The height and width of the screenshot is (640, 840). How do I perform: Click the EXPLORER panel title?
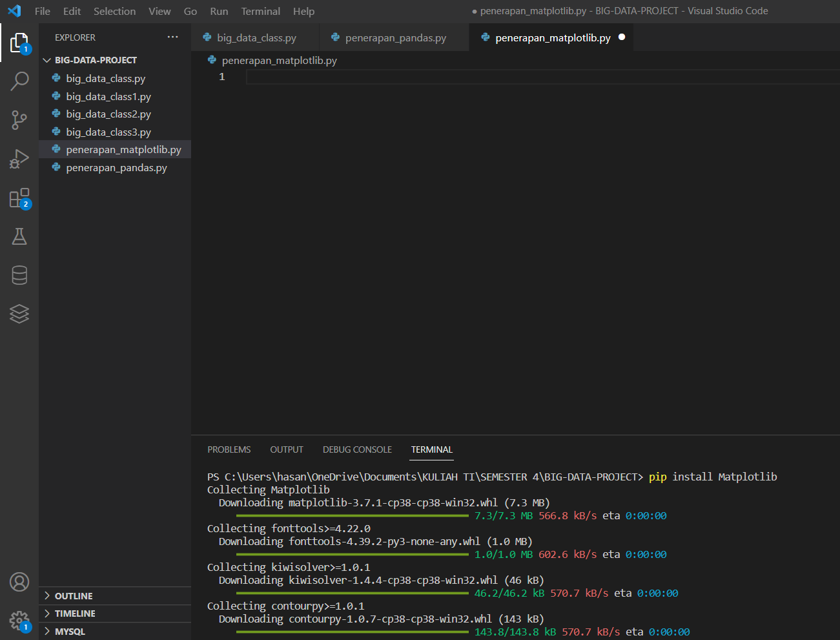(x=75, y=37)
